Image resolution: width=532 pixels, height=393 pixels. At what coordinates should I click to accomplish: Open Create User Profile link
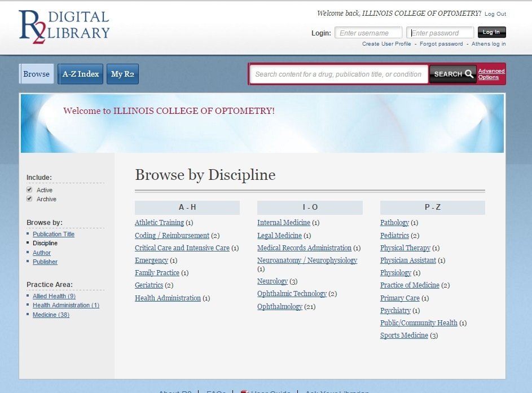click(386, 44)
